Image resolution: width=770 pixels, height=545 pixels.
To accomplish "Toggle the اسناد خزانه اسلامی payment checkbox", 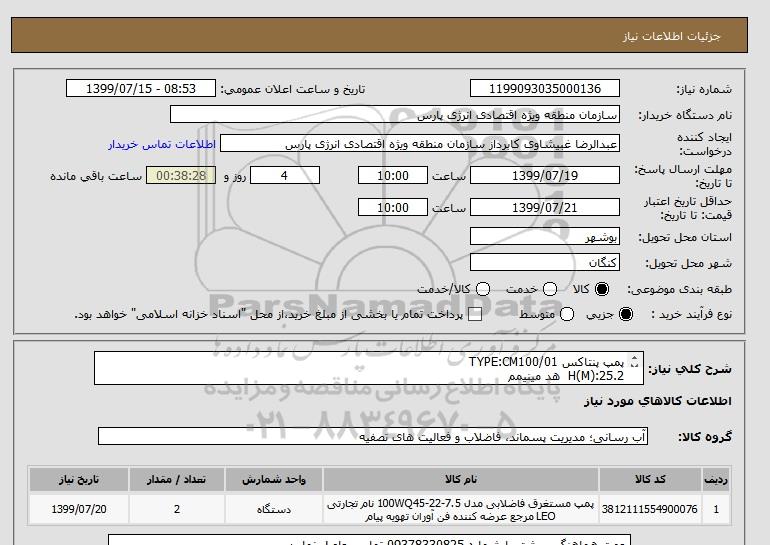I will click(x=475, y=314).
